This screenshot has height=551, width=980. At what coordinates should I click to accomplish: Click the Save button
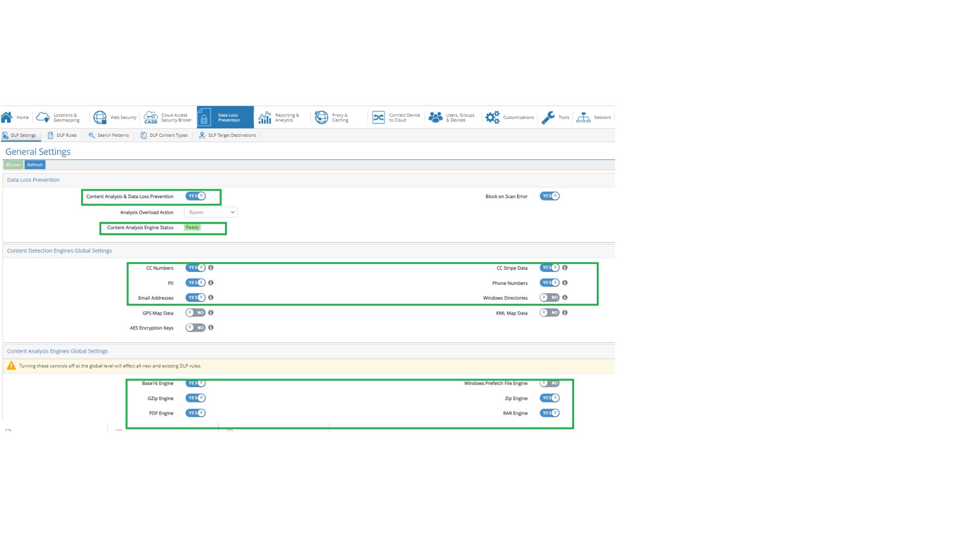coord(12,164)
